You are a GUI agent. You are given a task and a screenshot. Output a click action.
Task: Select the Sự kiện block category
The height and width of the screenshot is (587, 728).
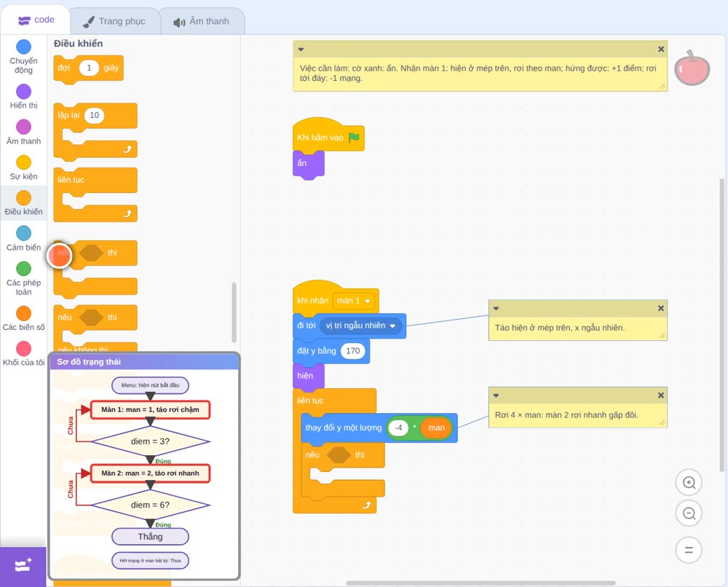[23, 168]
